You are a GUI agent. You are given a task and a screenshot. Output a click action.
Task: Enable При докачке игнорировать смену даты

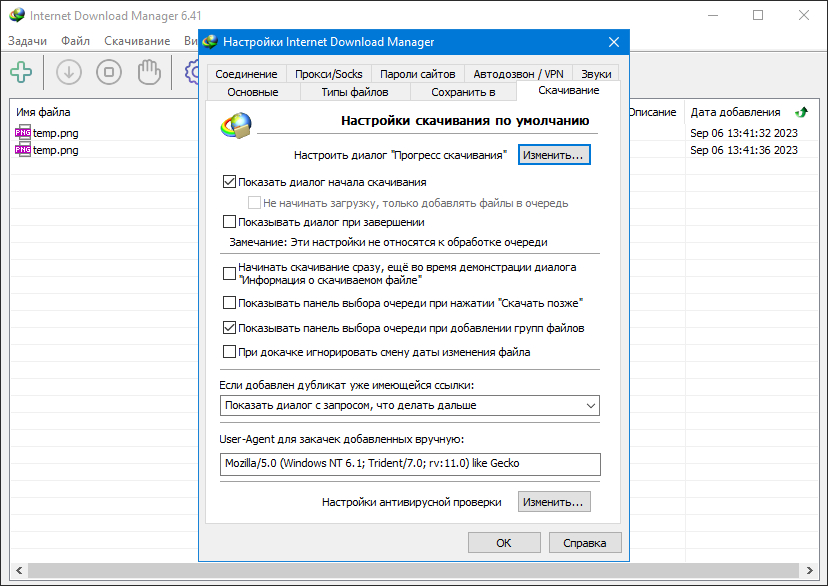coord(229,352)
